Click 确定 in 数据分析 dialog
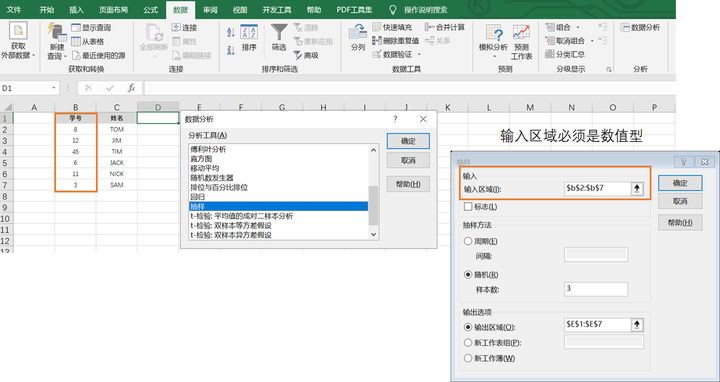720x382 pixels. coord(408,141)
